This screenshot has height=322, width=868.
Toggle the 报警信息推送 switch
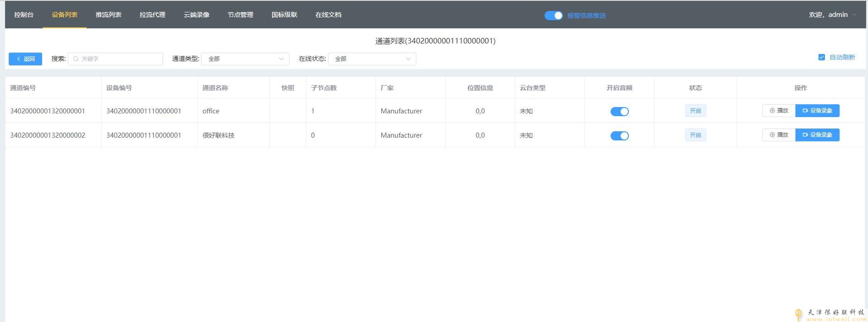(553, 16)
